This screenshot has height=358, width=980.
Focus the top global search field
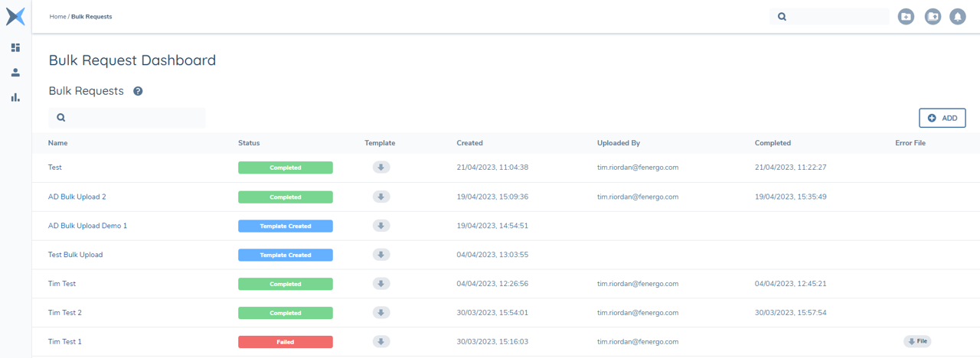click(x=829, y=17)
